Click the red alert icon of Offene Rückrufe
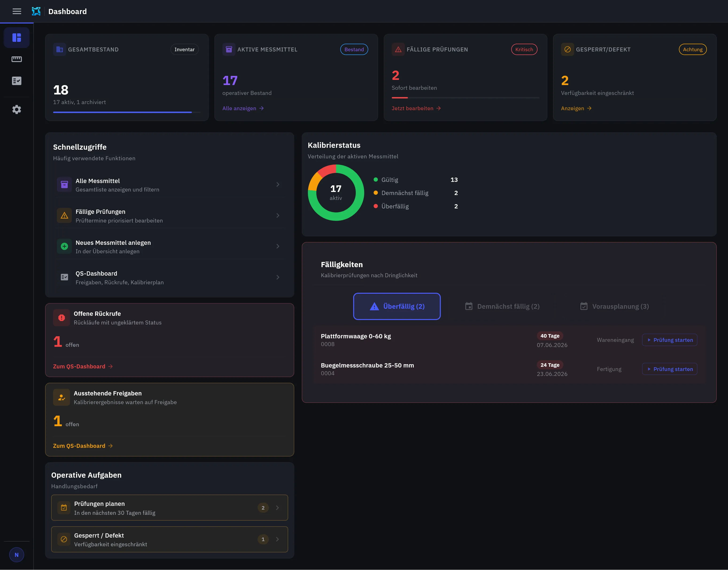The image size is (728, 570). tap(62, 318)
